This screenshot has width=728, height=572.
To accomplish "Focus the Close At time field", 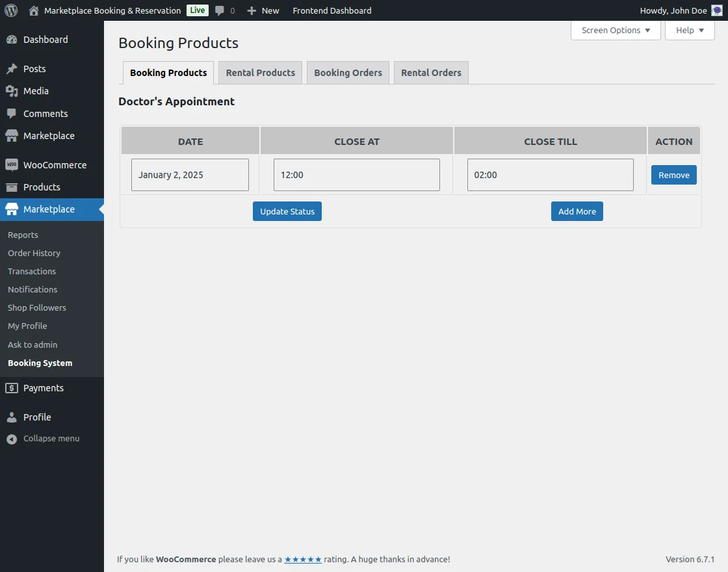I will click(x=356, y=175).
